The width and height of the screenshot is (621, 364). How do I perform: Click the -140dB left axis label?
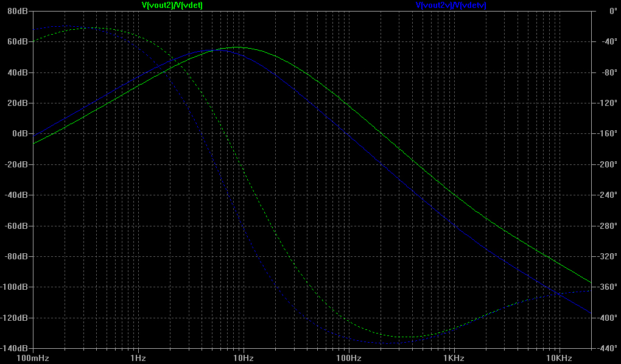coord(16,348)
